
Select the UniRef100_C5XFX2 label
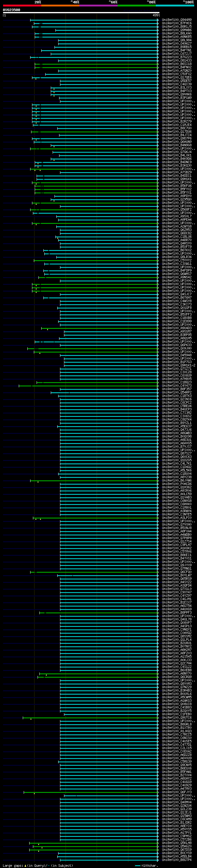click(177, 74)
